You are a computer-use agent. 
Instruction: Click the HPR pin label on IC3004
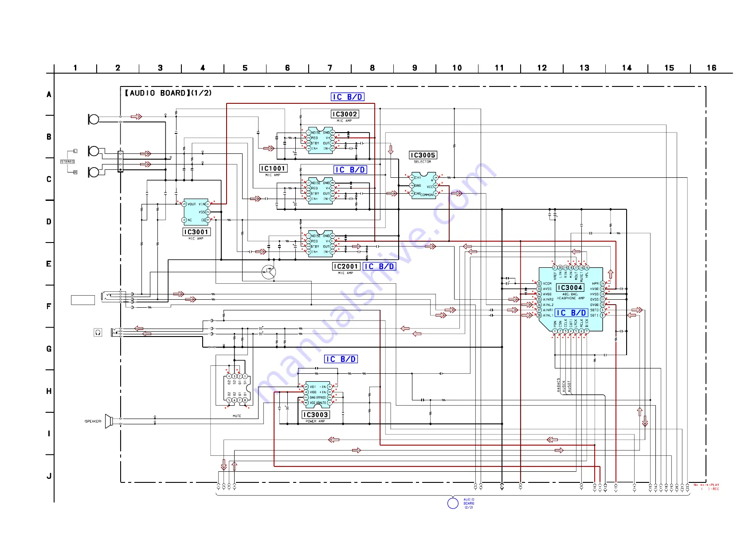point(595,284)
